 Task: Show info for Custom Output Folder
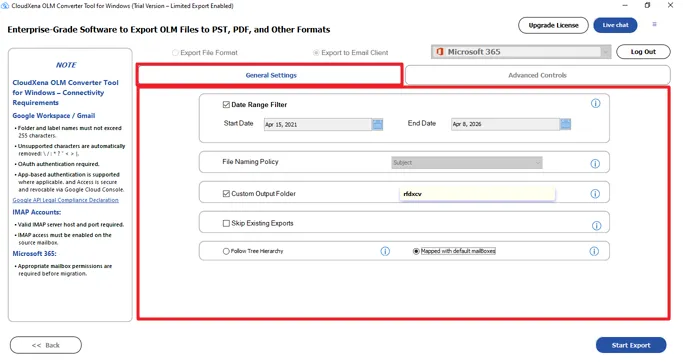[x=595, y=194]
